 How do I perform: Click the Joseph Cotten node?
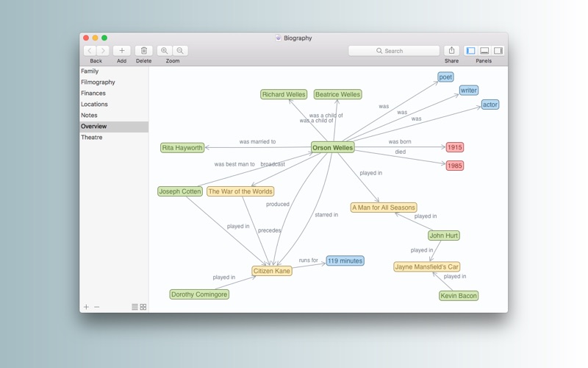pyautogui.click(x=180, y=191)
